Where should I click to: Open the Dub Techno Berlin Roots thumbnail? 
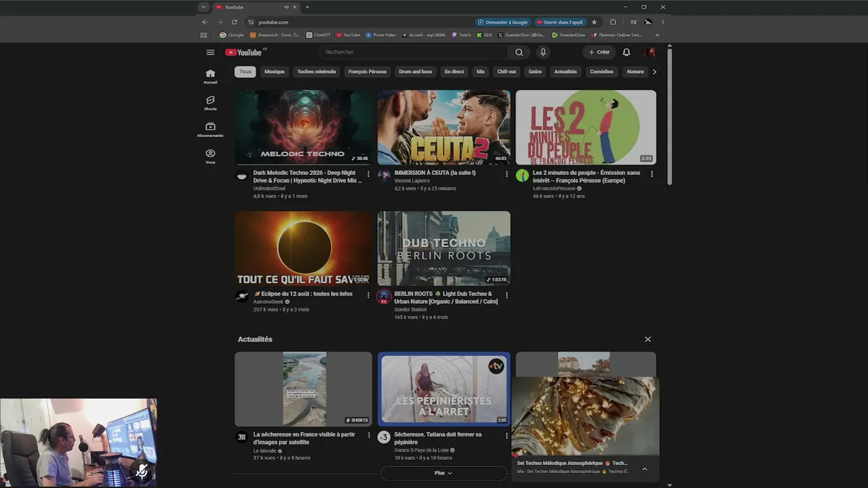tap(444, 248)
